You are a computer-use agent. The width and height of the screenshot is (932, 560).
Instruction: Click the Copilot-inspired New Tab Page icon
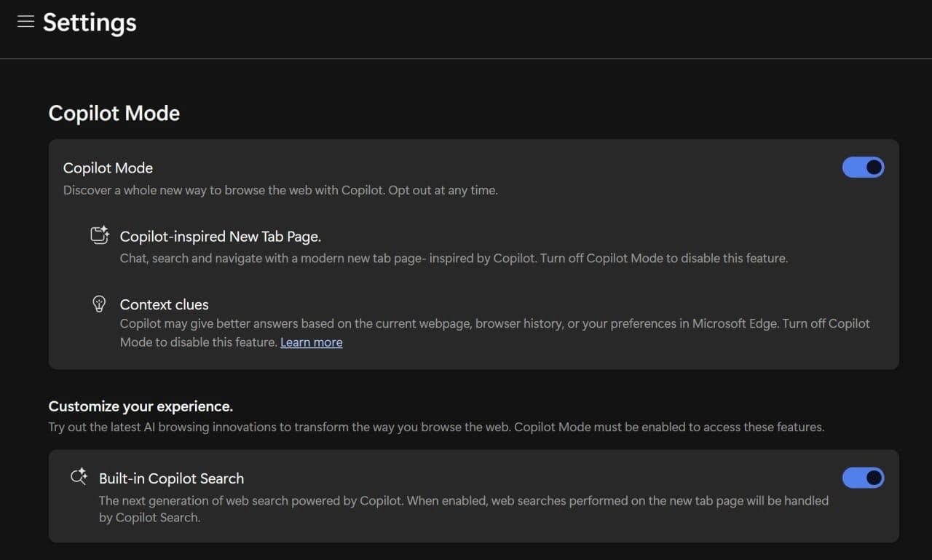pos(99,236)
